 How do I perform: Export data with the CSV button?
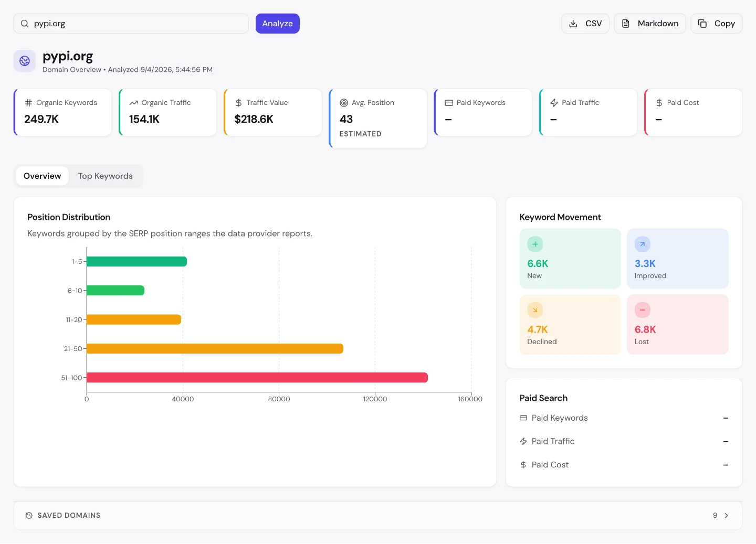(585, 24)
